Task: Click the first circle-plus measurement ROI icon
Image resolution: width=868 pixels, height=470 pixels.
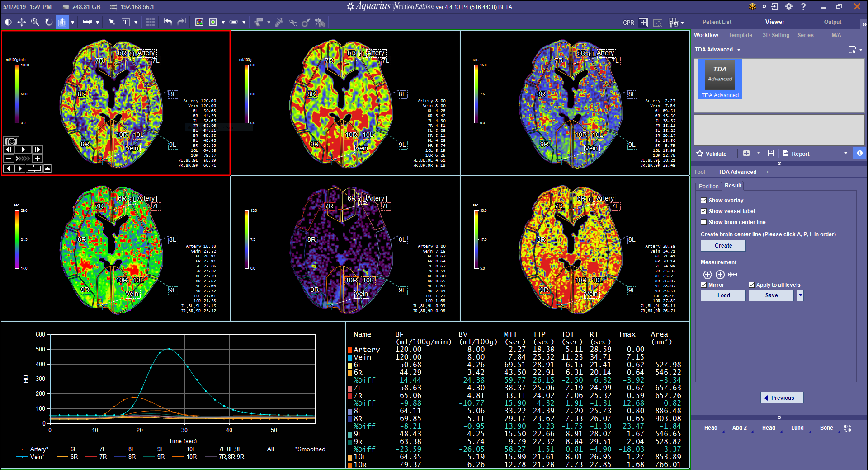Action: [x=707, y=275]
